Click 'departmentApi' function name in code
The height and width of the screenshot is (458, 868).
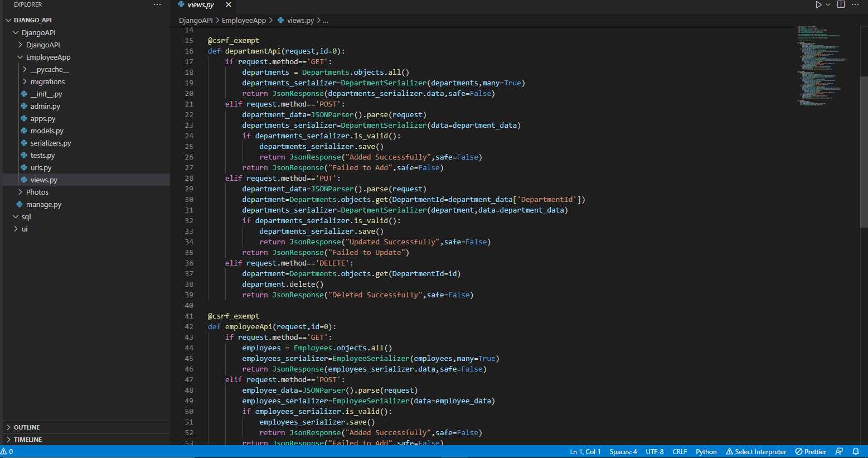253,51
